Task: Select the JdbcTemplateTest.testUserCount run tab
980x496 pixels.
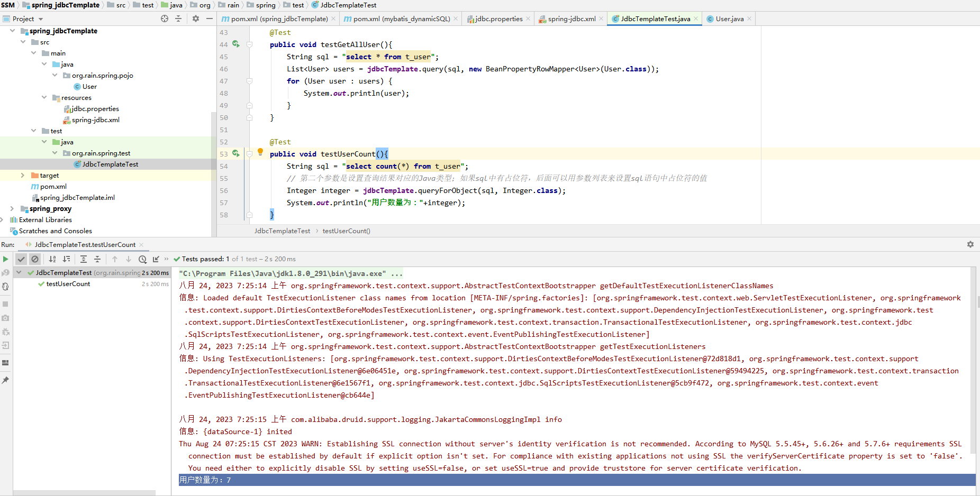Action: (85, 245)
